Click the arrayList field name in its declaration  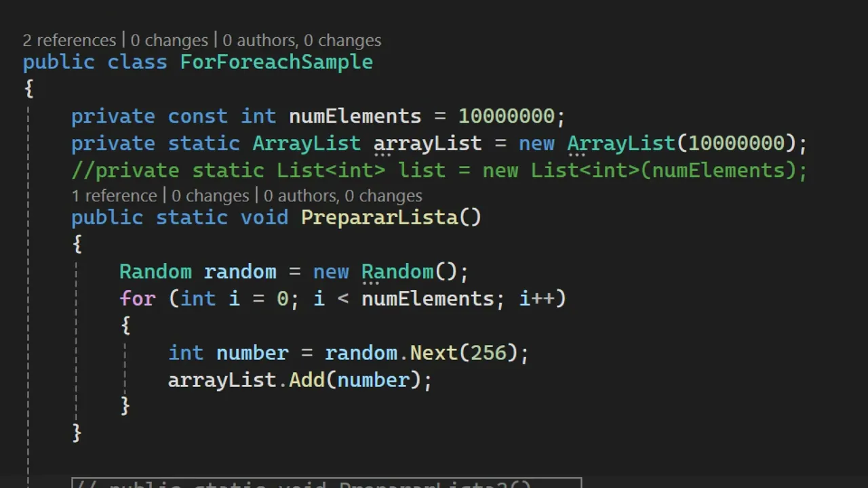click(x=427, y=144)
